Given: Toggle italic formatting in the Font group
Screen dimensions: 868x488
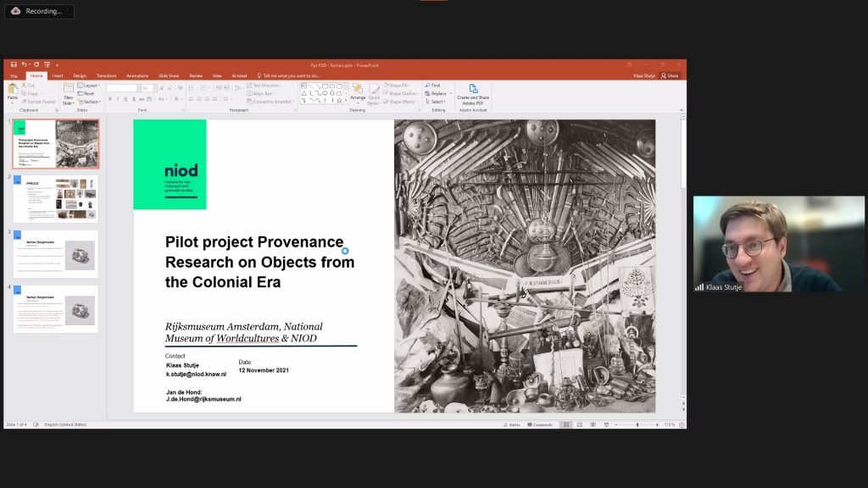Looking at the screenshot, I should click(x=118, y=97).
